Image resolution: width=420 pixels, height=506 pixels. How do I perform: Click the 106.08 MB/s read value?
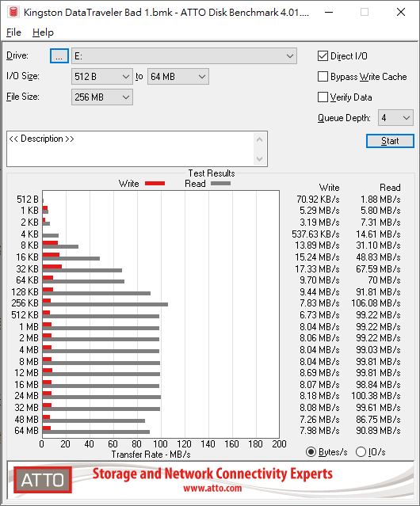[x=376, y=303]
